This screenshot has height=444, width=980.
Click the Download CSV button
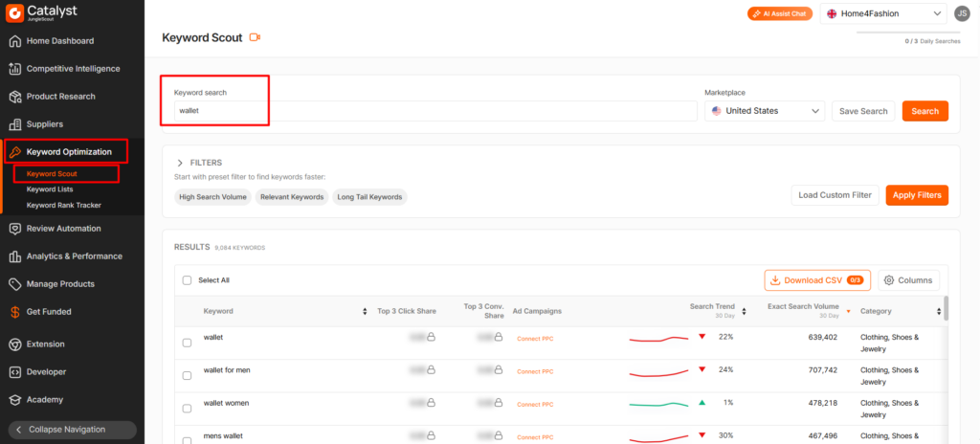point(817,280)
